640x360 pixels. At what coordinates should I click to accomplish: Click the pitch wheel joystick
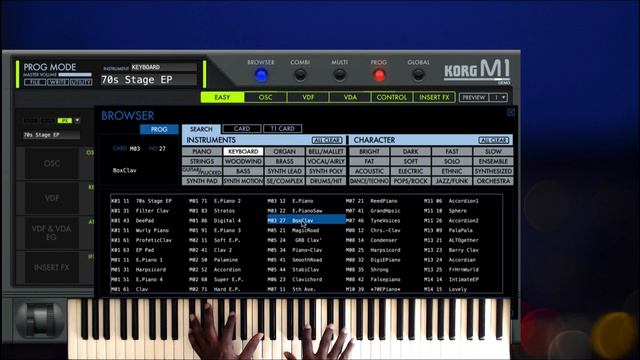coord(40,320)
